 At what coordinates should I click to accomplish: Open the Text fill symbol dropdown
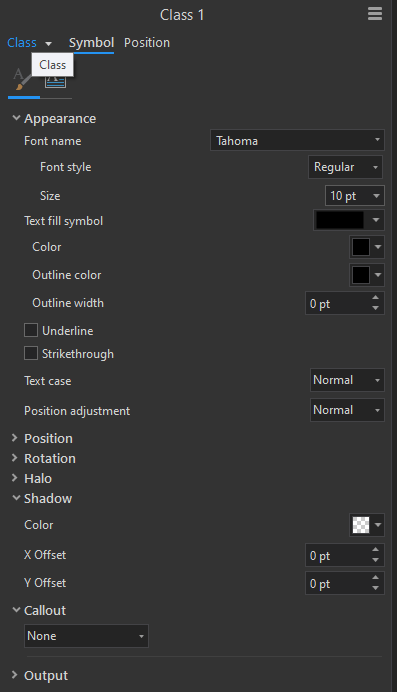click(x=376, y=220)
